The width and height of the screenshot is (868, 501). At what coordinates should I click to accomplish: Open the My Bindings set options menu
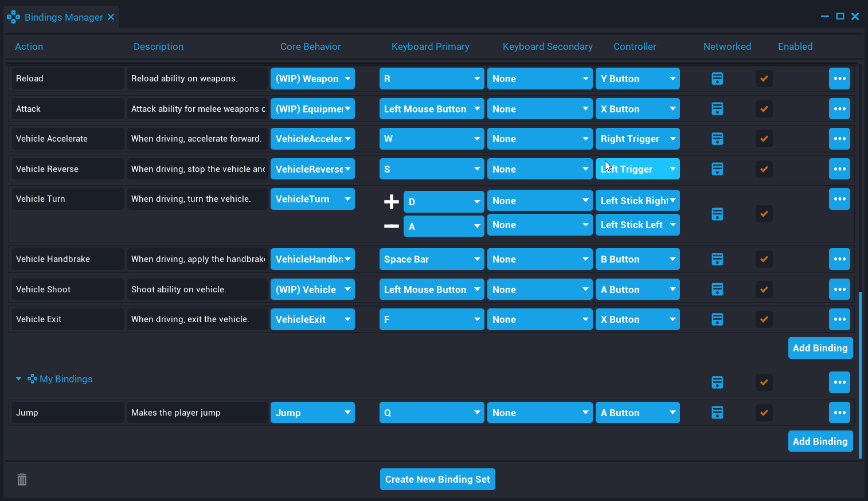pos(839,382)
